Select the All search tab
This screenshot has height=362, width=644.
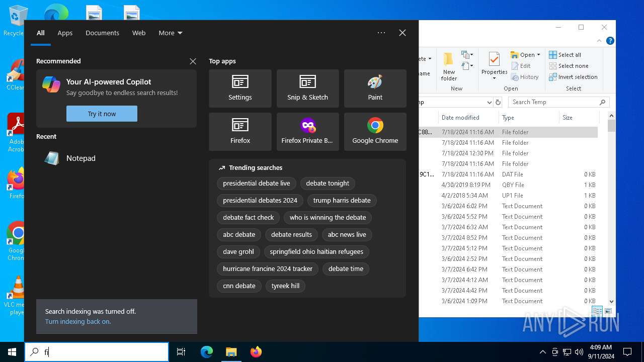coord(41,33)
